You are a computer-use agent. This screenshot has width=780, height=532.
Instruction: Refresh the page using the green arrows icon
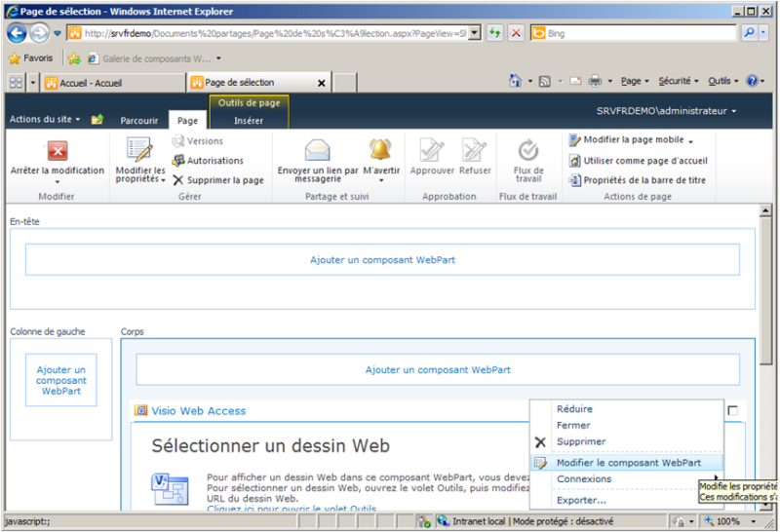[494, 33]
